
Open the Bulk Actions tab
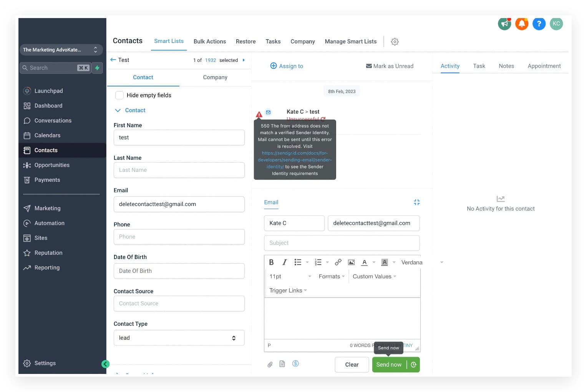click(x=210, y=42)
